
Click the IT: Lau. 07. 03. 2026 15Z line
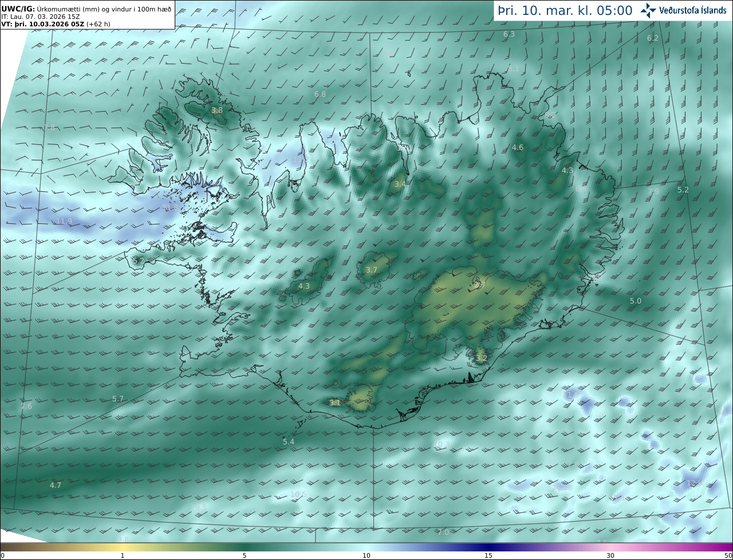coord(41,17)
